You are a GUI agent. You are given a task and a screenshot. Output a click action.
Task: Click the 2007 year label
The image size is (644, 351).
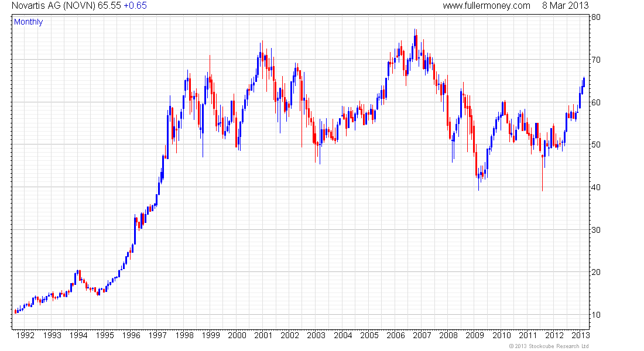[422, 335]
